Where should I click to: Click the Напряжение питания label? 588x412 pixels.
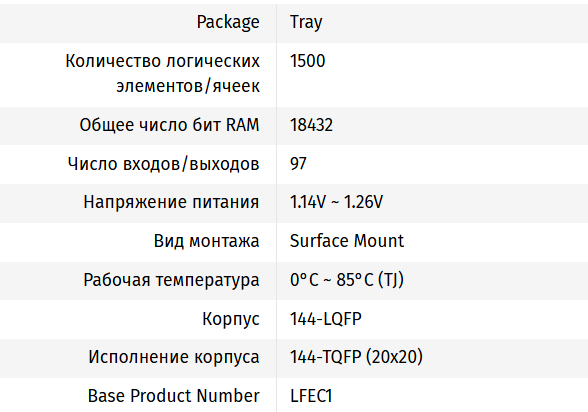coord(171,202)
